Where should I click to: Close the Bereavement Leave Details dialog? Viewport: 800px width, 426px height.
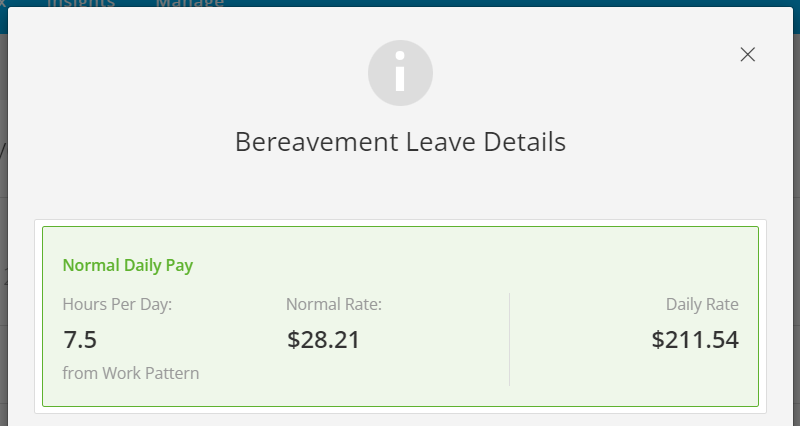(747, 55)
